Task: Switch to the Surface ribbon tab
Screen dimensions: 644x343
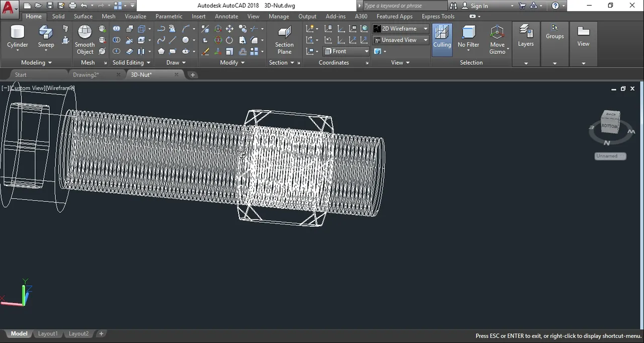Action: pos(83,16)
